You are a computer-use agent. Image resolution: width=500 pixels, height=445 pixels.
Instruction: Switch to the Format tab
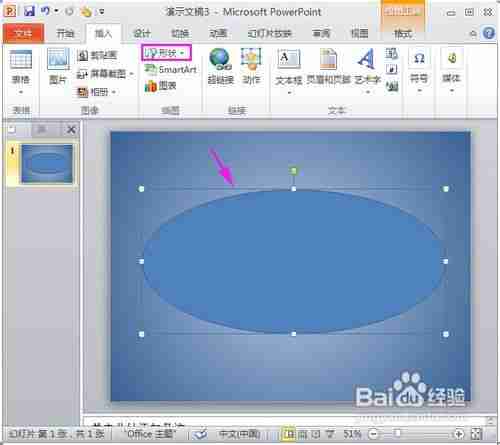403,33
